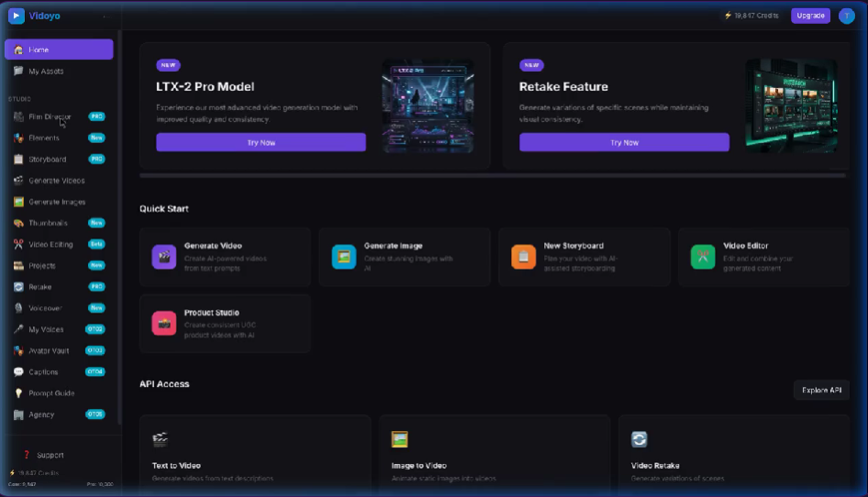Click the orange New Storyboard icon
Image resolution: width=868 pixels, height=497 pixels.
pyautogui.click(x=523, y=257)
